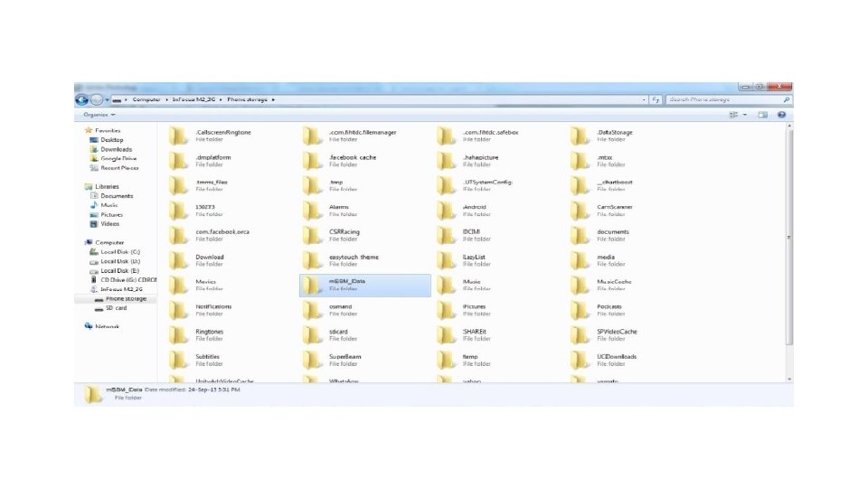
Task: Expand the arrow after Computer in breadcrumb
Action: pos(166,99)
